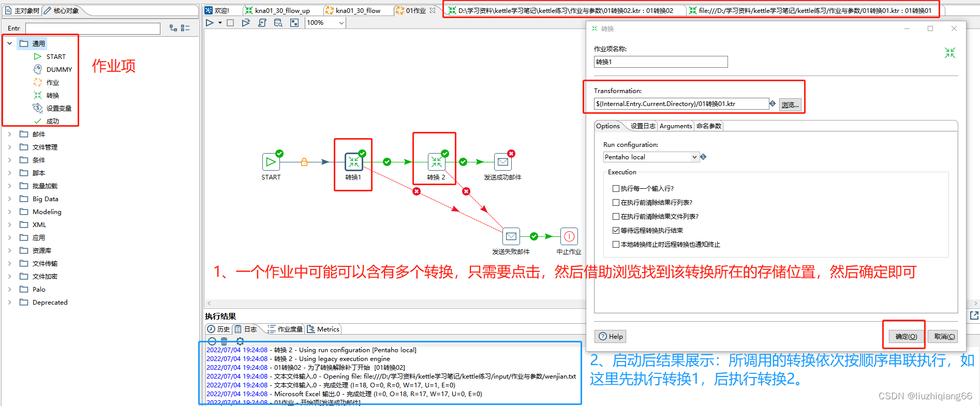This screenshot has width=980, height=406.
Task: Expand the 文件管理 folder
Action: [10, 147]
